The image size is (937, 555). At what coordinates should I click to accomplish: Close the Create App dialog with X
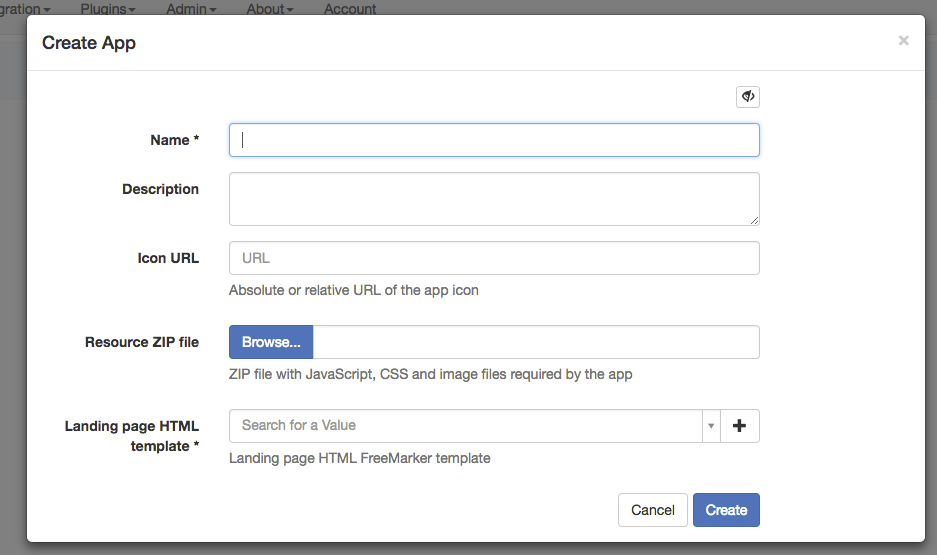(903, 41)
